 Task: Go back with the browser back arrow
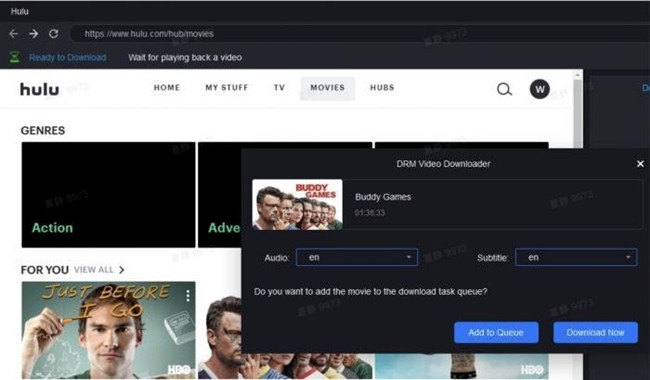[x=14, y=34]
